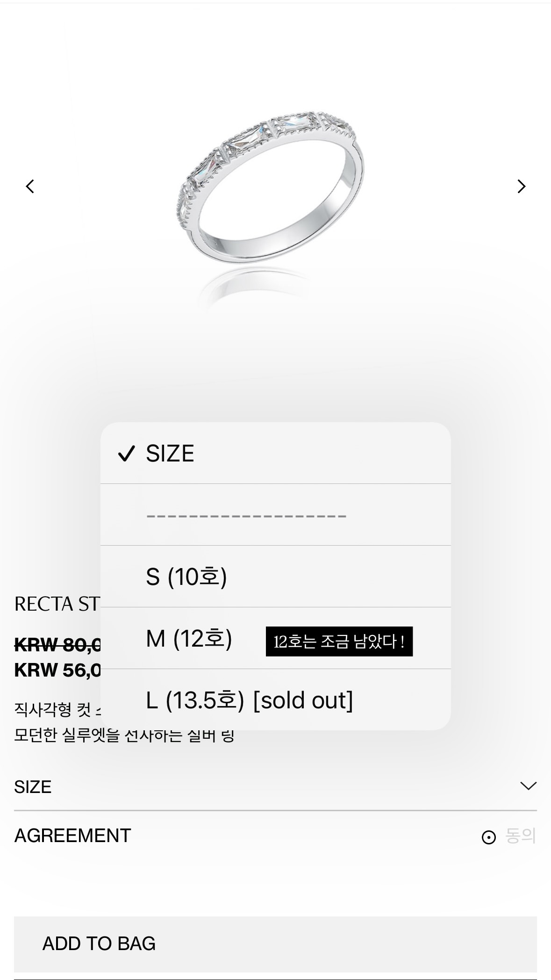Choose size S (10호)
551x980 pixels.
click(x=186, y=576)
